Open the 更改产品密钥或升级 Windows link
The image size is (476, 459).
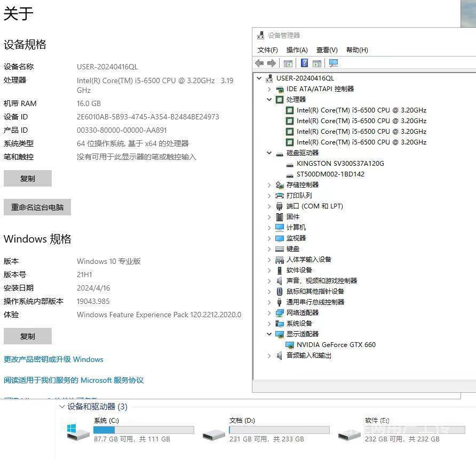coord(53,359)
